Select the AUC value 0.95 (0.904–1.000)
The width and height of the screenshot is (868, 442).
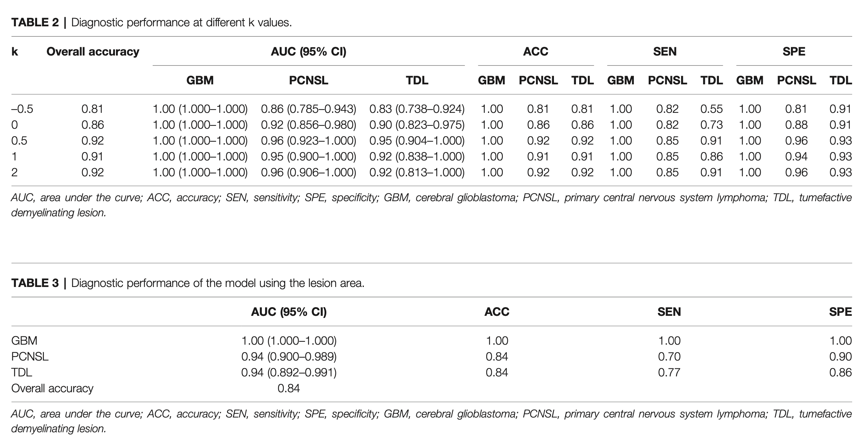[x=417, y=141]
